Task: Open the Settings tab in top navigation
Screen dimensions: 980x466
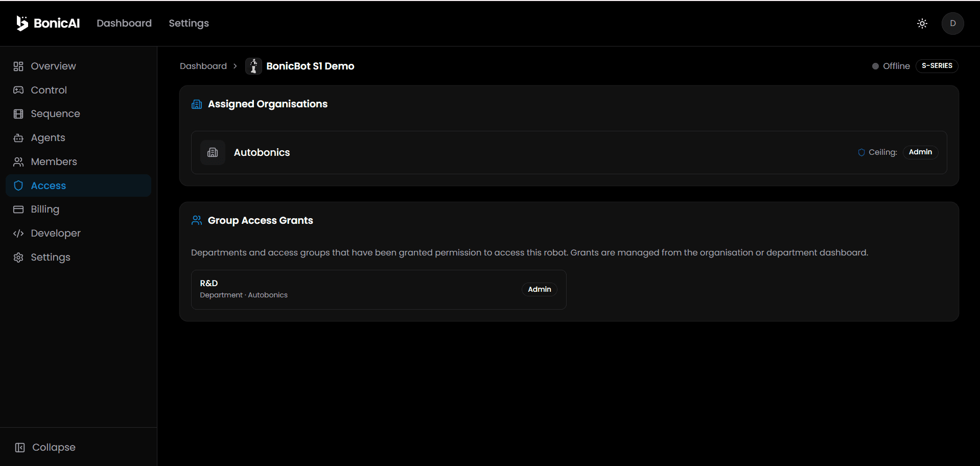Action: (189, 23)
